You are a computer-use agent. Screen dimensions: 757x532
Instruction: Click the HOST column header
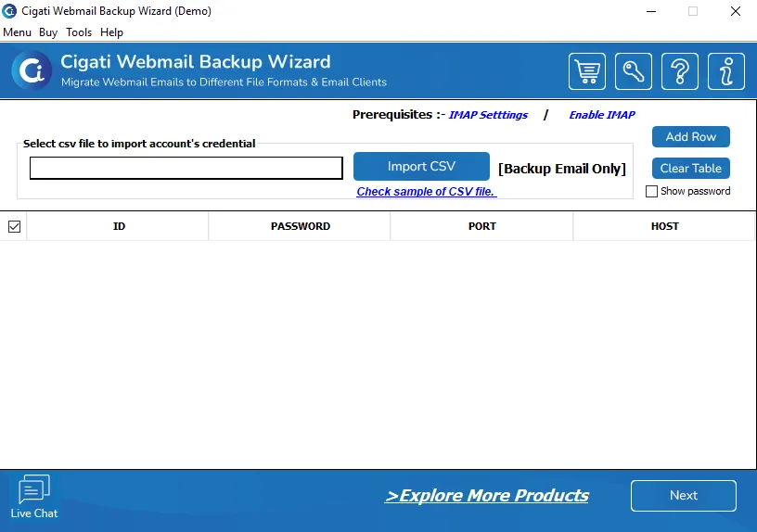point(664,226)
